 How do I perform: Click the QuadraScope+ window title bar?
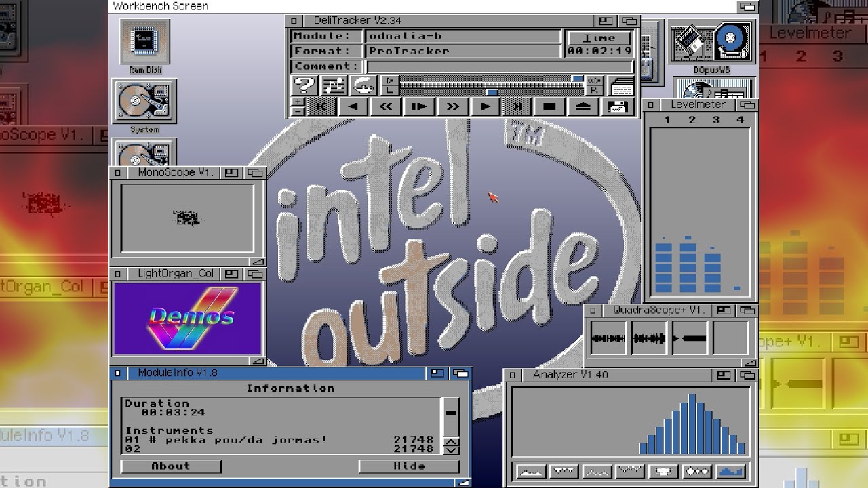click(x=657, y=310)
